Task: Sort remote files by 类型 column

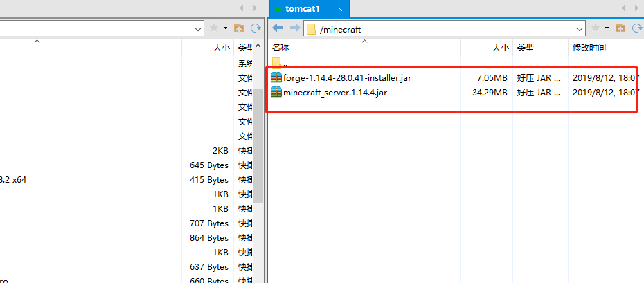Action: [526, 48]
